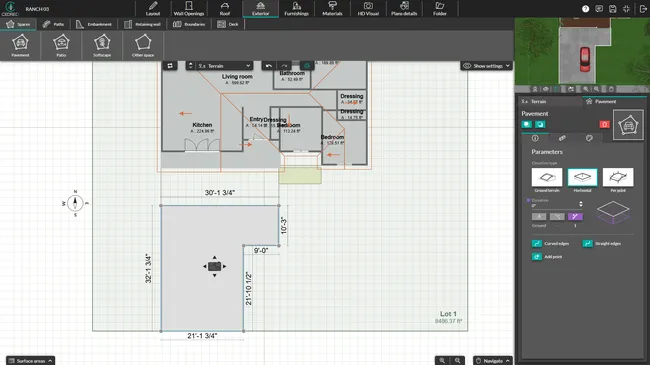Save the project with the disk icon

[x=613, y=9]
